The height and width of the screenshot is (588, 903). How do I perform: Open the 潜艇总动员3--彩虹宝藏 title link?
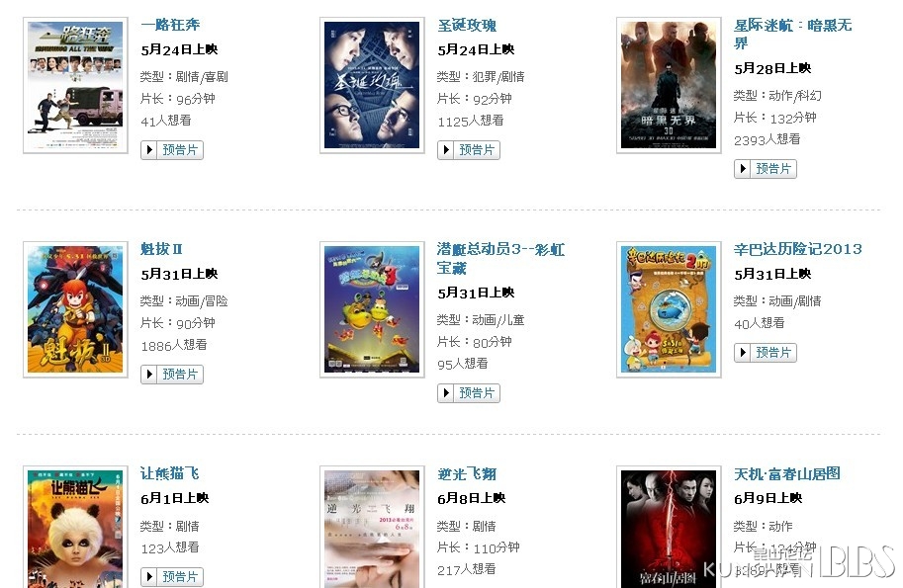[501, 258]
